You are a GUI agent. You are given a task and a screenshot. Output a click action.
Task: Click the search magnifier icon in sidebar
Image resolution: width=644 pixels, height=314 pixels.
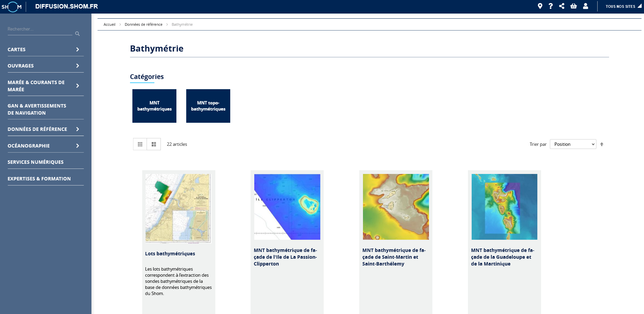point(77,34)
